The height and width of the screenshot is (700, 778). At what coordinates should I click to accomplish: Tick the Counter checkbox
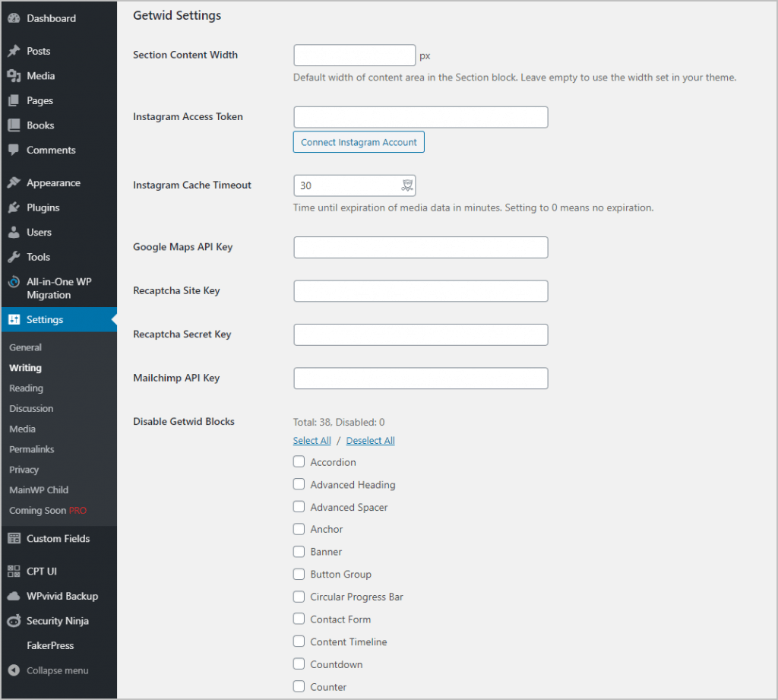(x=299, y=686)
